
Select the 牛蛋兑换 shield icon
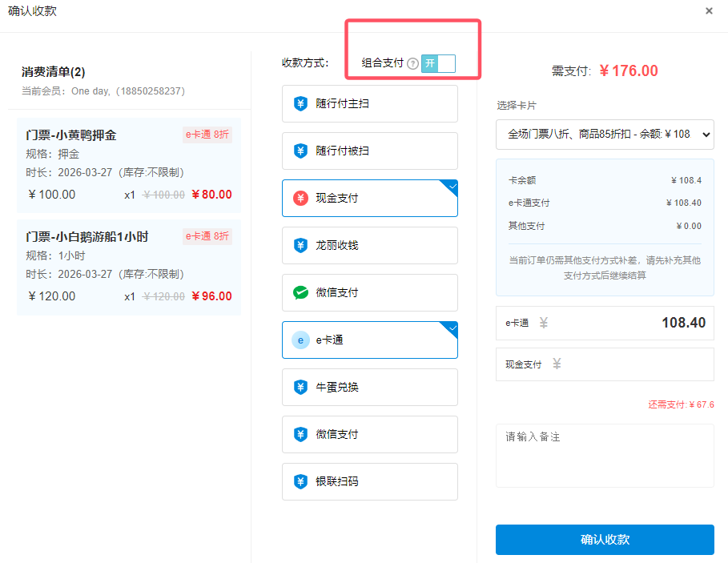tap(300, 388)
